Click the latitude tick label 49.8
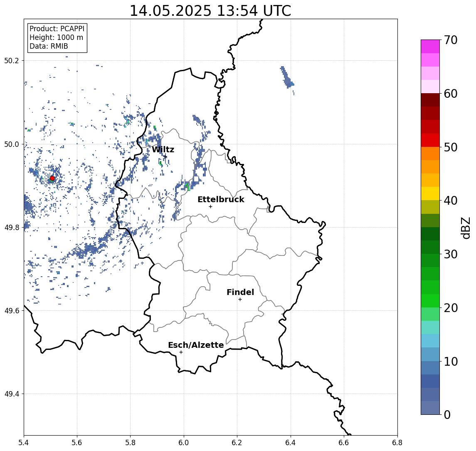 [12, 227]
